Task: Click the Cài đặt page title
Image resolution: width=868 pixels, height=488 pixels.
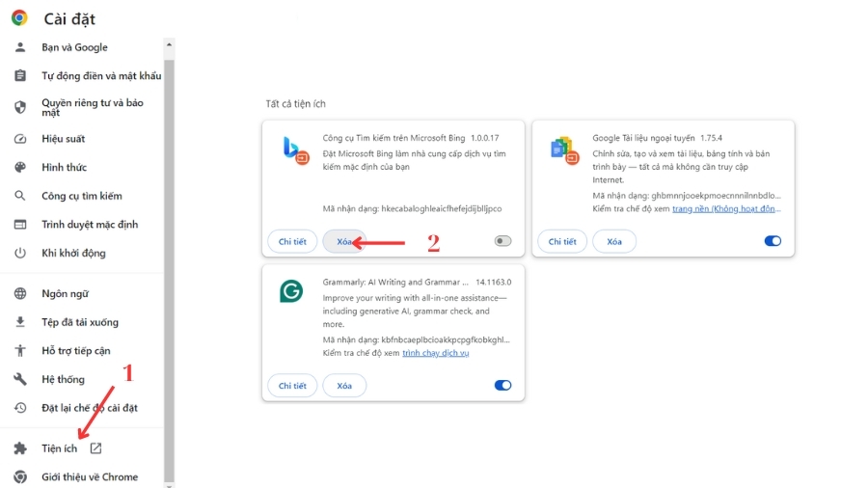Action: click(x=69, y=19)
